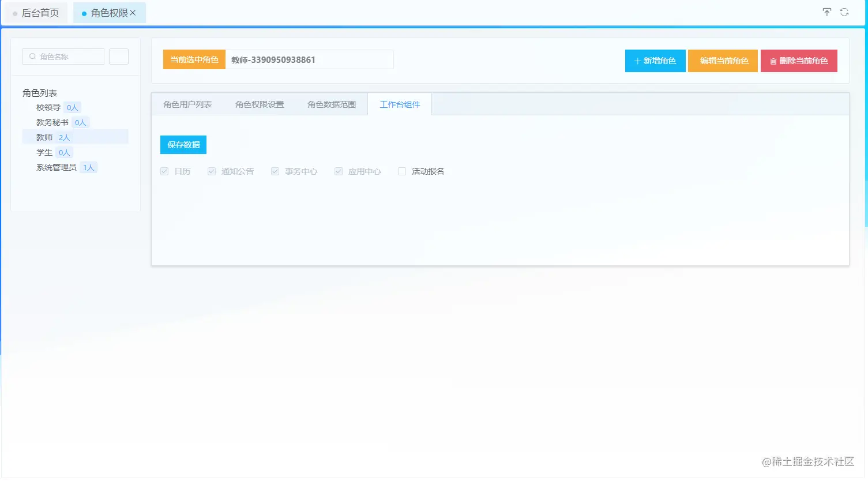
Task: Click the 1人 badge beside 系统管理员
Action: coord(88,167)
